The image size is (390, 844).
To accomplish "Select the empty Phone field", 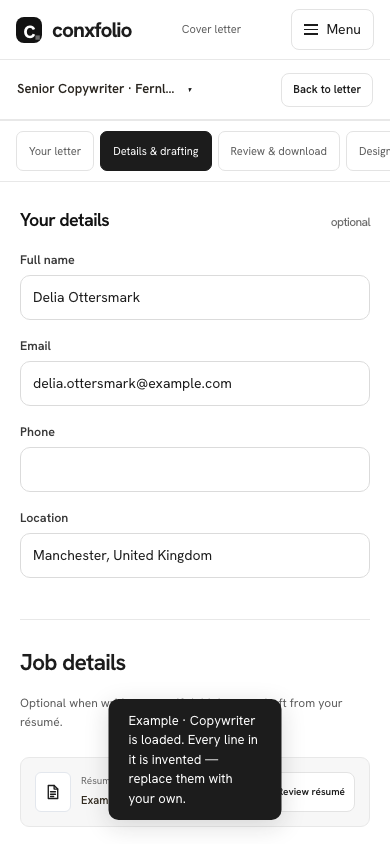I will coord(195,469).
